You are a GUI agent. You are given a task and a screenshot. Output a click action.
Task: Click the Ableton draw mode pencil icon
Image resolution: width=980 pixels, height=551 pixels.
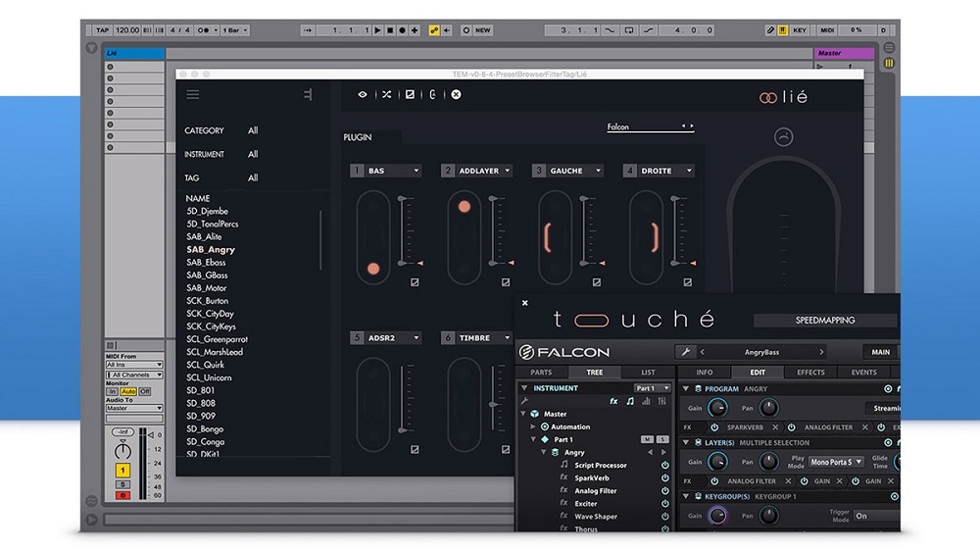click(x=770, y=30)
